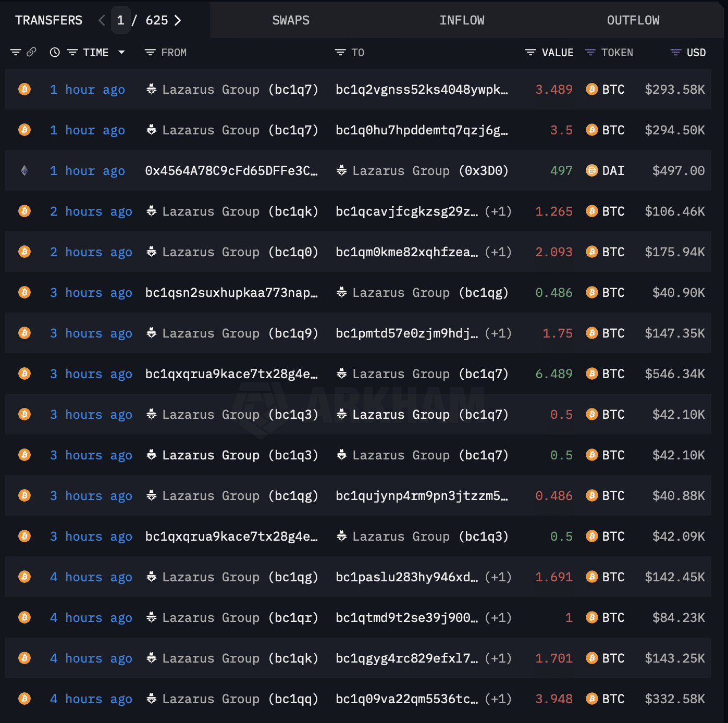
Task: Open sender bc1qsn2suxhupkaa773nap…
Action: coord(231,293)
